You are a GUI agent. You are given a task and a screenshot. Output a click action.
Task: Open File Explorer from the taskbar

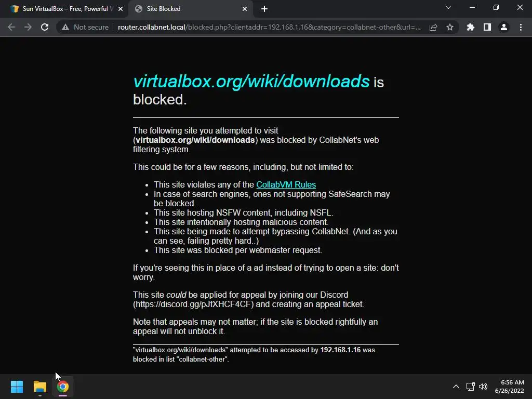[x=39, y=387]
